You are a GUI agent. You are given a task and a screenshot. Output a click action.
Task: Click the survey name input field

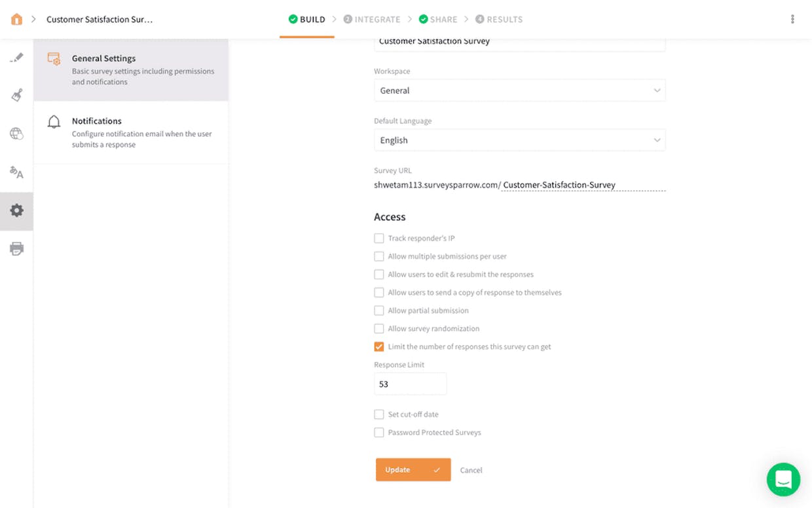click(520, 43)
